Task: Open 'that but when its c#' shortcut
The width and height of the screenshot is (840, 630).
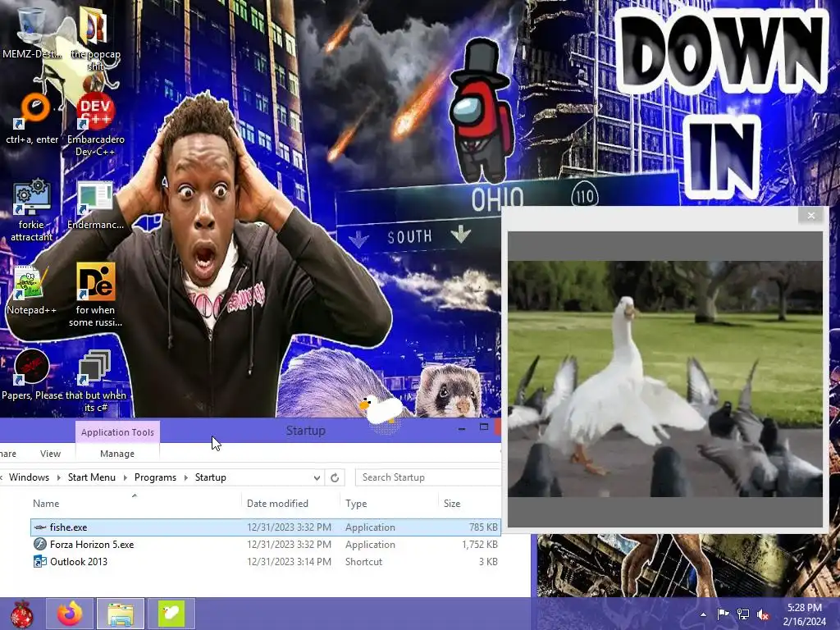Action: pos(95,367)
